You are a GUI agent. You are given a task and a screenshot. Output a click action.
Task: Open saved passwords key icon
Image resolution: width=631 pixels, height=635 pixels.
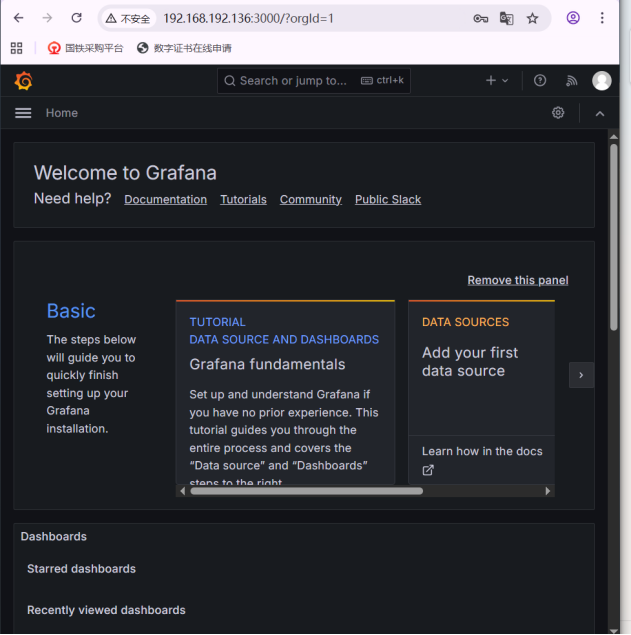(x=480, y=19)
